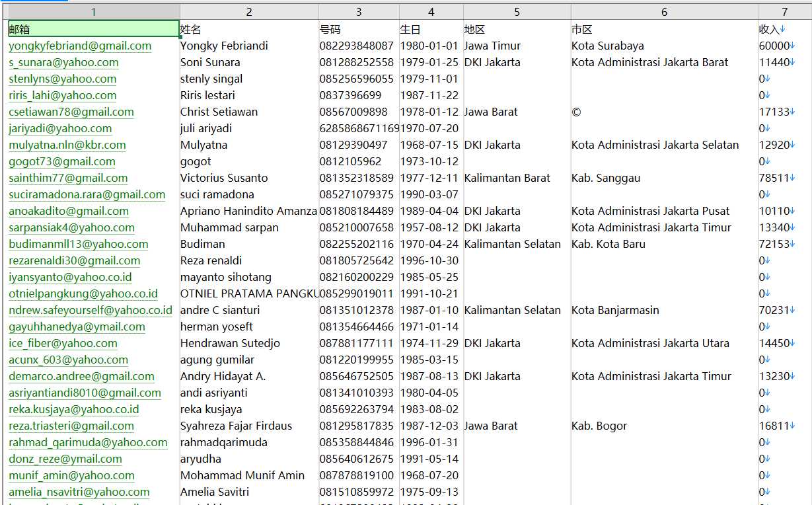Image resolution: width=812 pixels, height=505 pixels.
Task: Click the 收入 header cell
Action: click(x=785, y=29)
